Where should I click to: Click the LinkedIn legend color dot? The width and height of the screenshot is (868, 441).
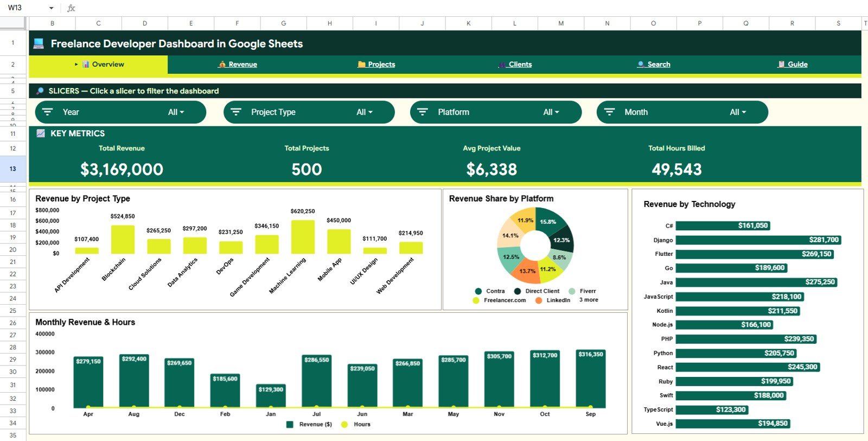pos(539,300)
